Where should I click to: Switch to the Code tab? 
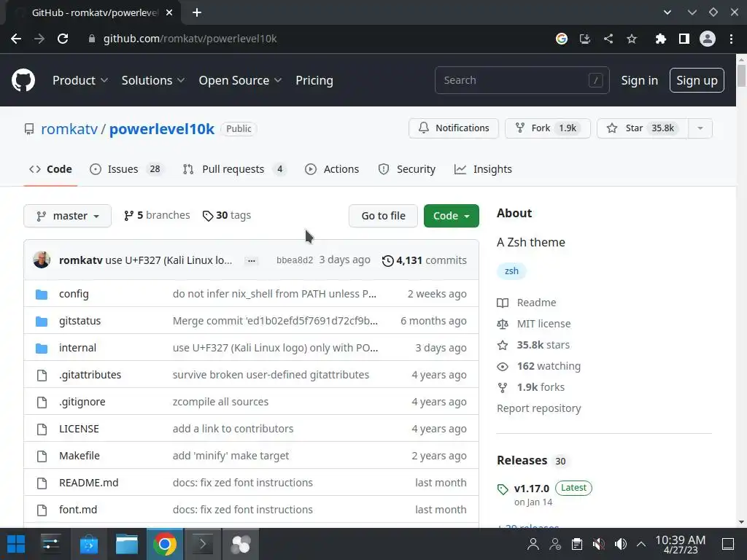[x=50, y=169]
